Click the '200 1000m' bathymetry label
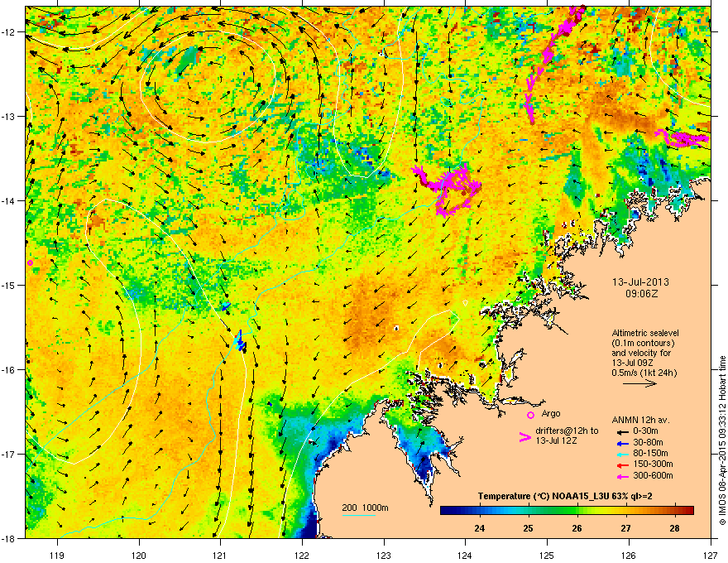This screenshot has width=728, height=563. pyautogui.click(x=365, y=508)
